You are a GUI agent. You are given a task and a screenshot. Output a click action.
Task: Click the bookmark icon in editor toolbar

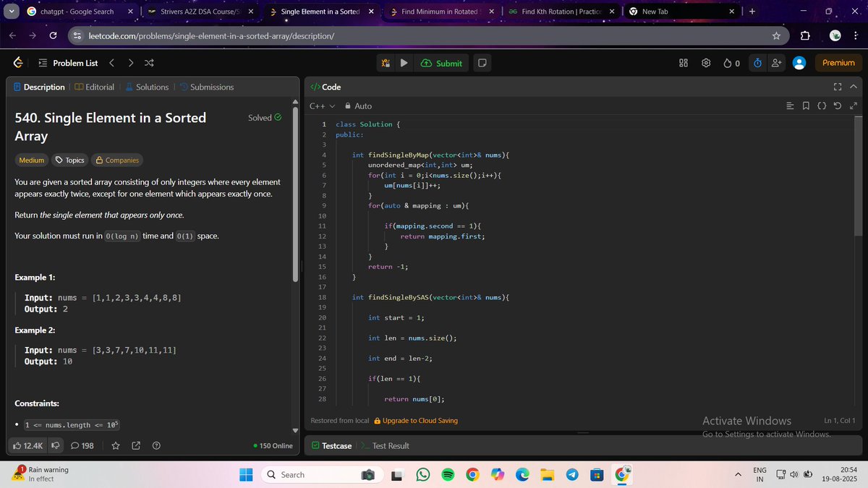(806, 106)
